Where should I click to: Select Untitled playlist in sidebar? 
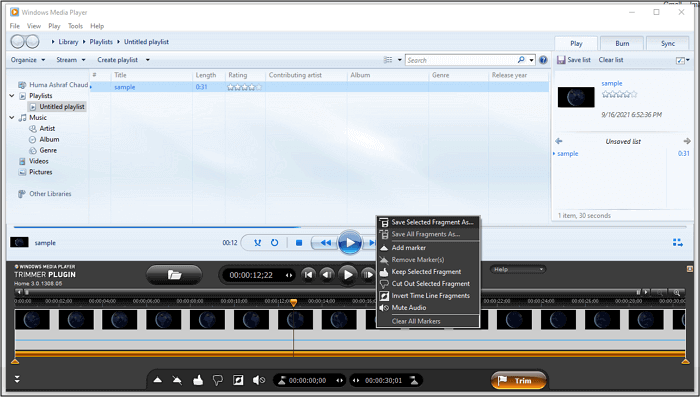coord(57,107)
